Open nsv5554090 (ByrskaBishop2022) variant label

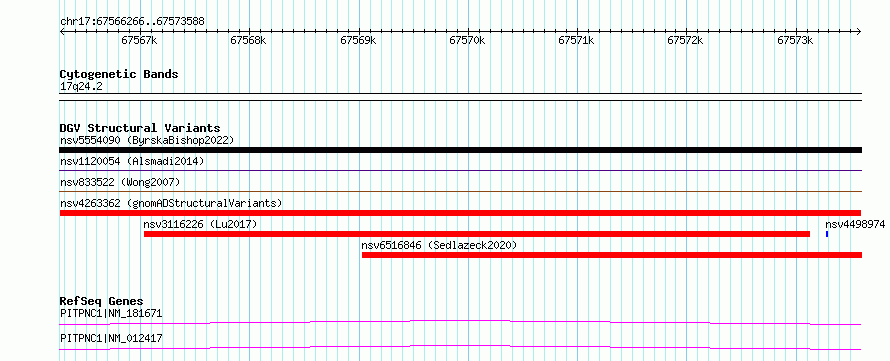coord(147,140)
